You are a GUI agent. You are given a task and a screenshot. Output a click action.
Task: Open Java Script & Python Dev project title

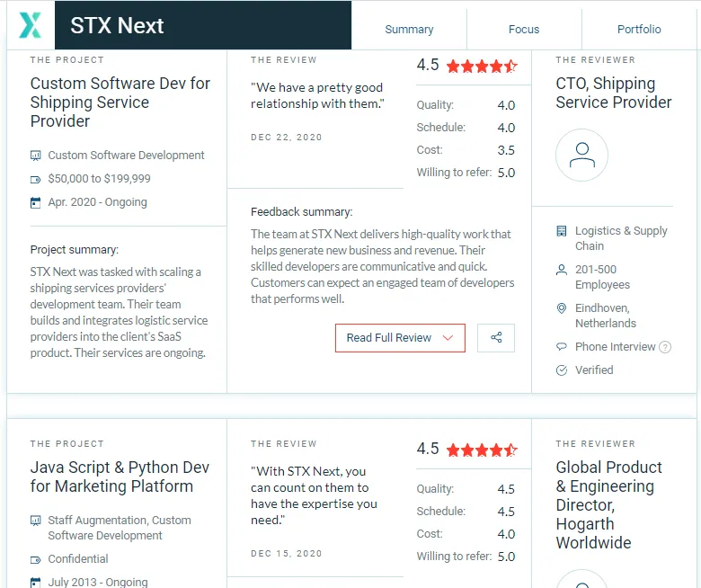point(120,477)
